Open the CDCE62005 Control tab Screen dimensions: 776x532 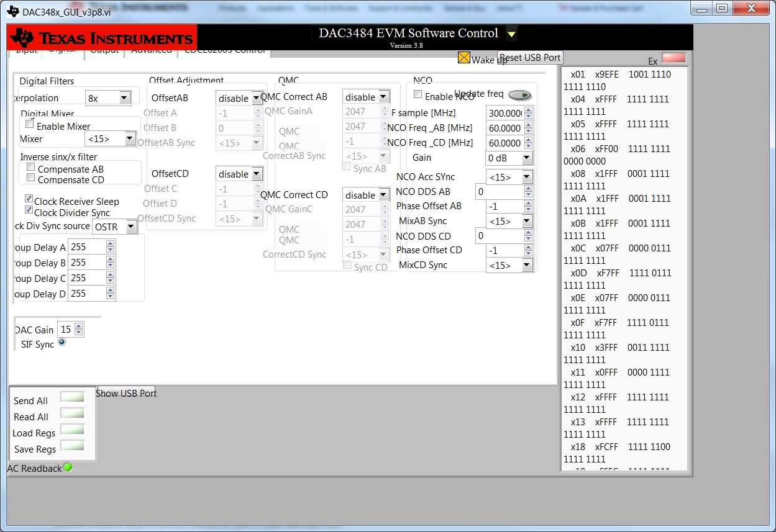224,51
